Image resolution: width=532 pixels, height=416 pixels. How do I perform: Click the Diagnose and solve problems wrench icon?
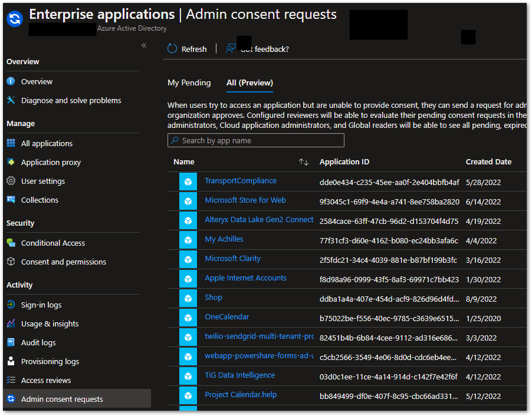coord(11,100)
